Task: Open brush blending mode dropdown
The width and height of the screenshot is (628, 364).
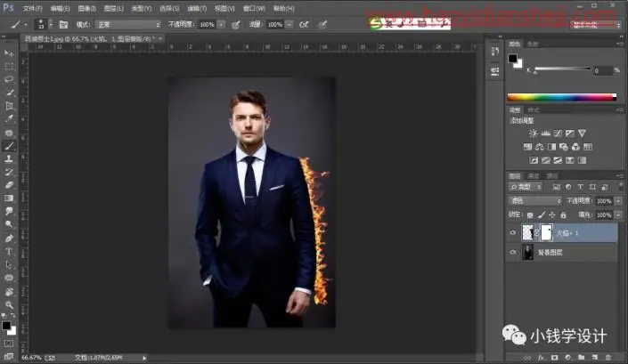Action: pyautogui.click(x=129, y=24)
